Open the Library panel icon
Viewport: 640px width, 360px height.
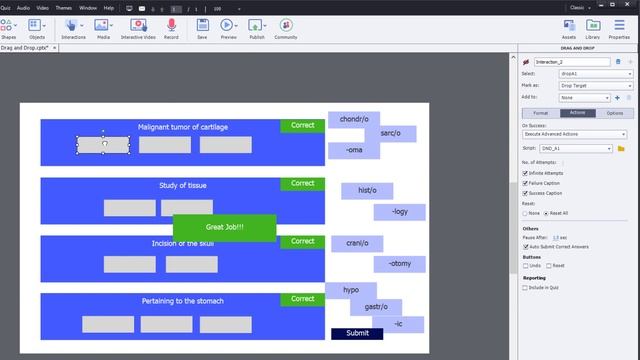593,25
